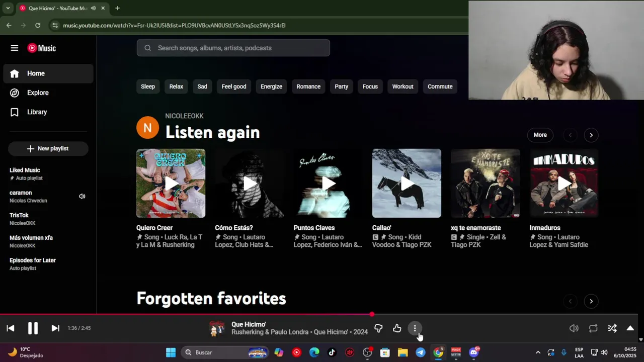Select the Party mood chip

tap(342, 86)
